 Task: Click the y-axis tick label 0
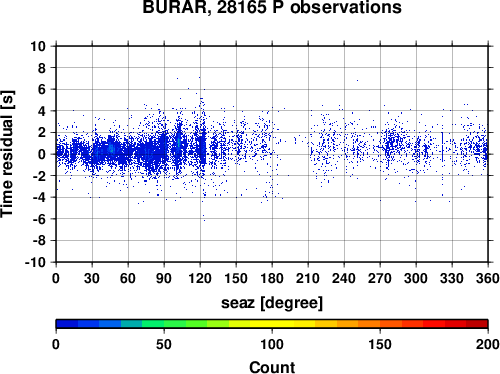[x=42, y=154]
